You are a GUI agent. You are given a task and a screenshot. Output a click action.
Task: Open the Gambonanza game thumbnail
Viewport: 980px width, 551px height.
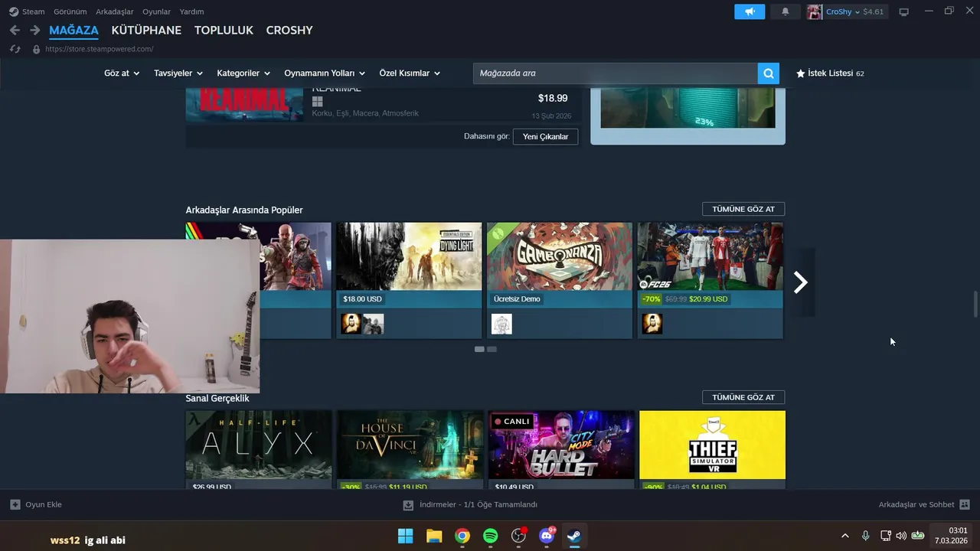click(x=560, y=256)
